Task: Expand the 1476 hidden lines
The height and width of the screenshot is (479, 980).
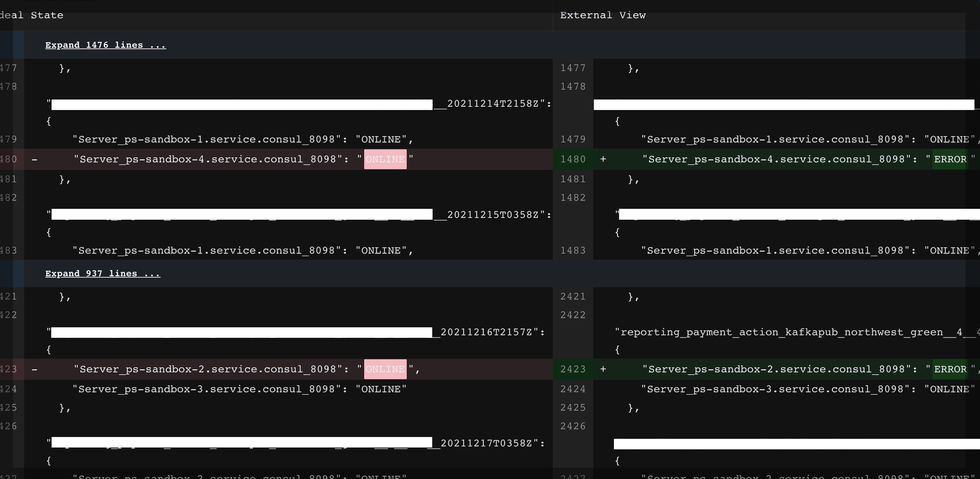Action: pyautogui.click(x=105, y=45)
